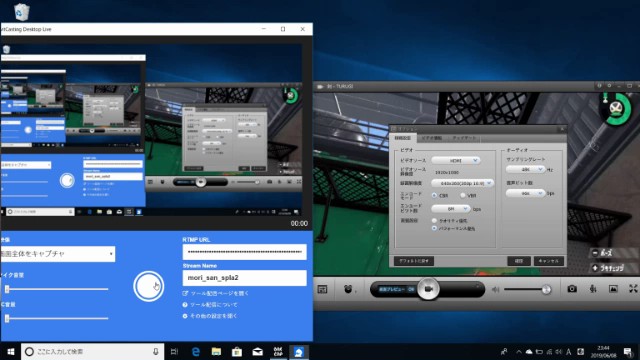
Task: Open the image gallery icon
Action: click(613, 289)
